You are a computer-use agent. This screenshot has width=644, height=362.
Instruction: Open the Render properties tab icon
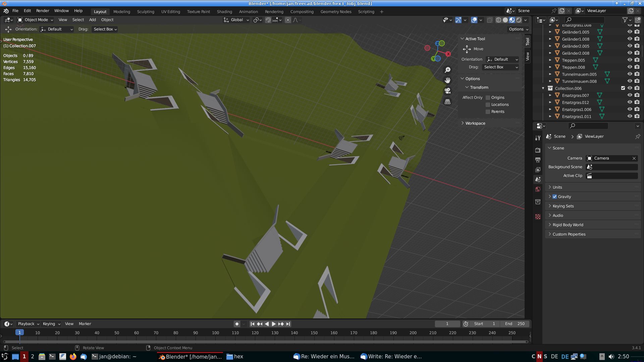point(538,150)
